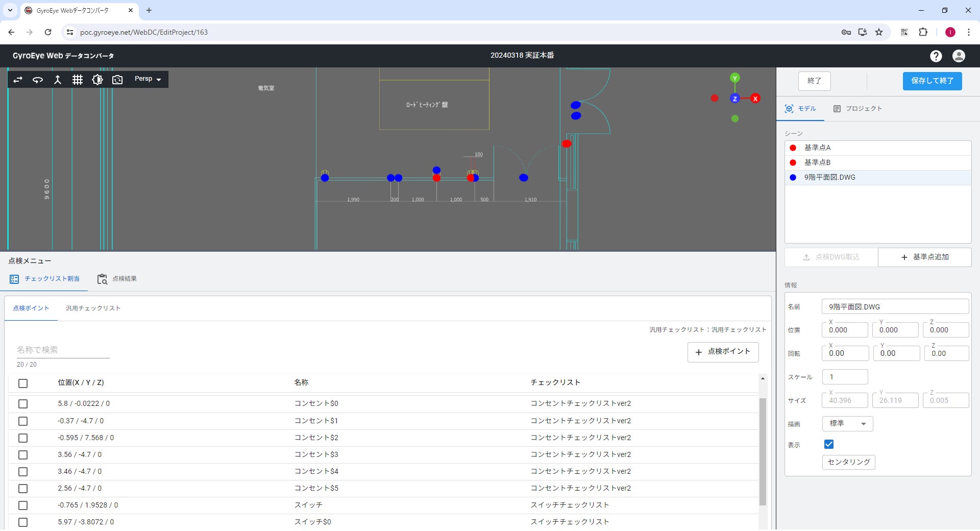Check the スイッチ row checkbox
The width and height of the screenshot is (980, 531).
pos(23,506)
